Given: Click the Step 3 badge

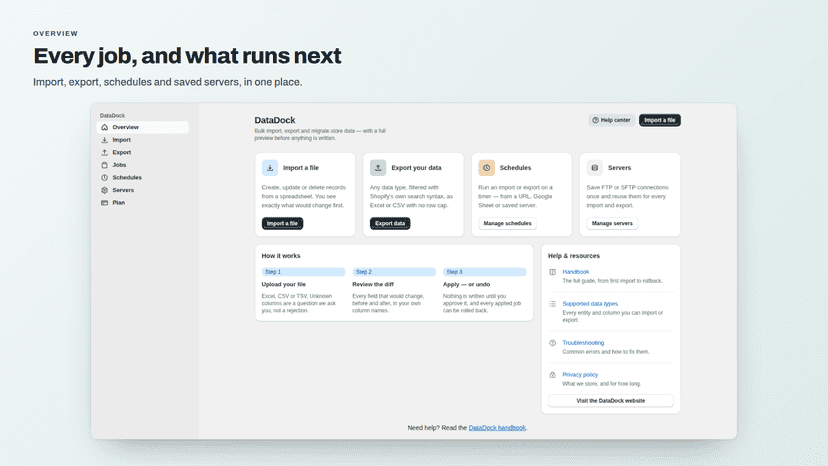Looking at the screenshot, I should (485, 272).
